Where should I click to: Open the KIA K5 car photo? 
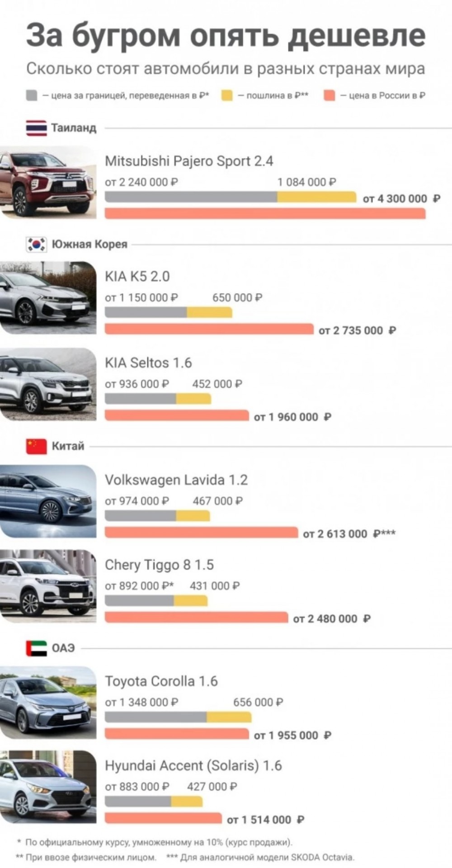[x=48, y=298]
